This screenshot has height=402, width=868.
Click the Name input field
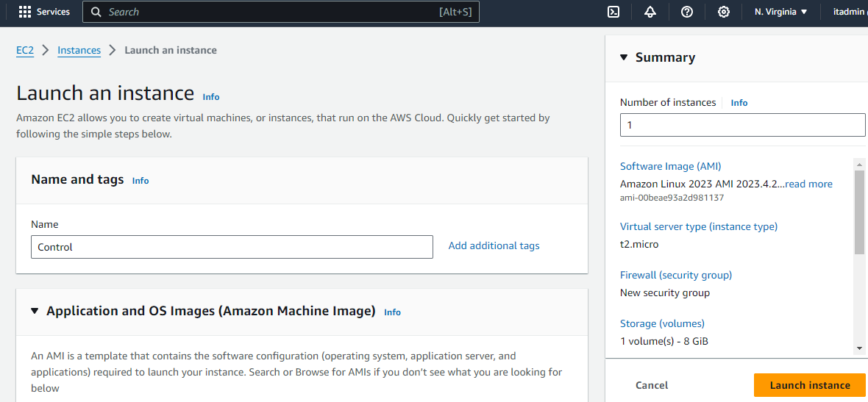coord(232,247)
